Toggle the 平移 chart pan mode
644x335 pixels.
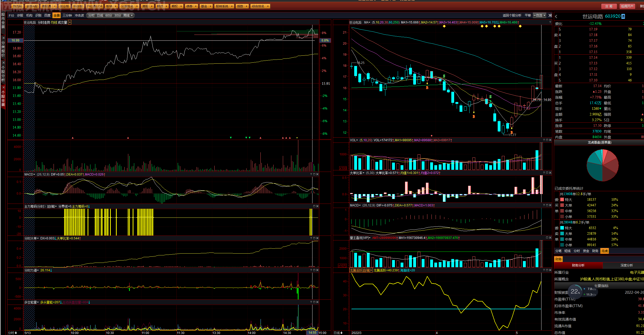coord(528,15)
